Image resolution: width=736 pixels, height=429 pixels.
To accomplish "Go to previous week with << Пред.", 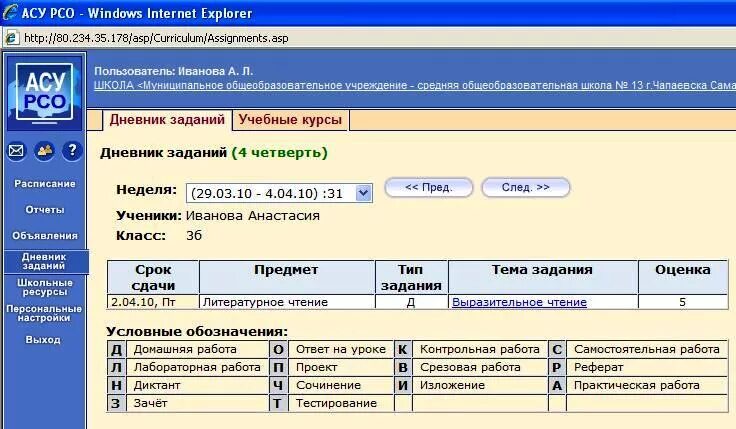I will (429, 187).
